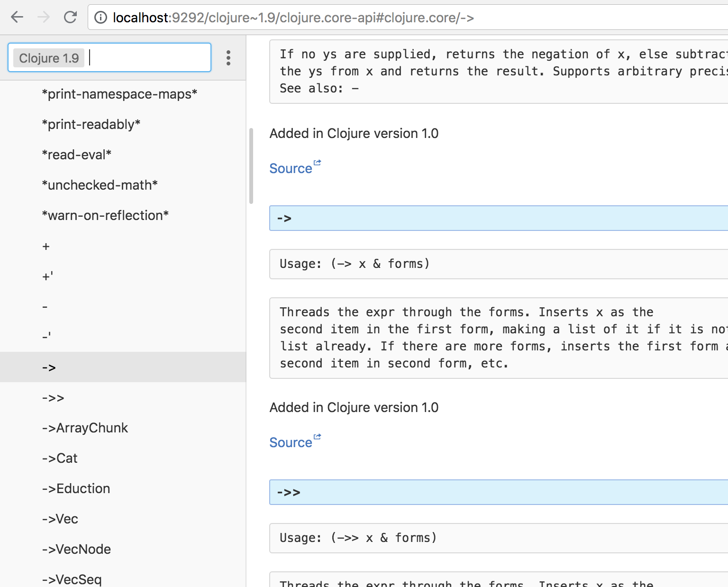Click the sidebar scrollbar thumb
This screenshot has width=728, height=587.
(x=251, y=166)
